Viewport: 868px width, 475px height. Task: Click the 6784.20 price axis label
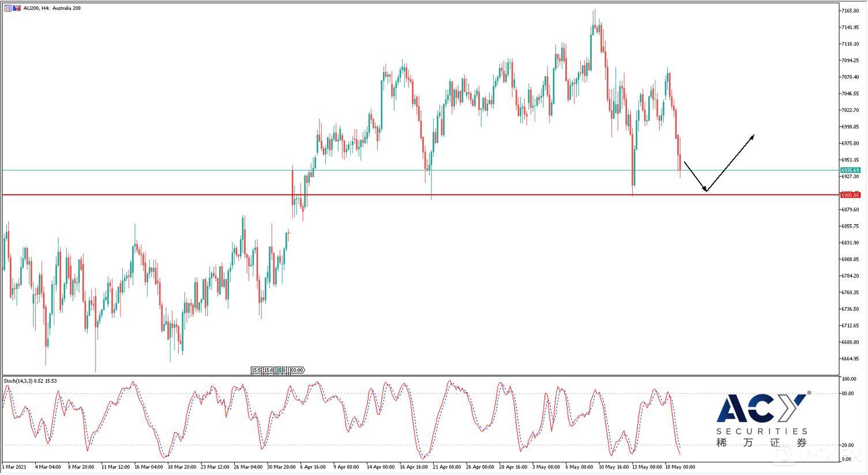pos(850,276)
